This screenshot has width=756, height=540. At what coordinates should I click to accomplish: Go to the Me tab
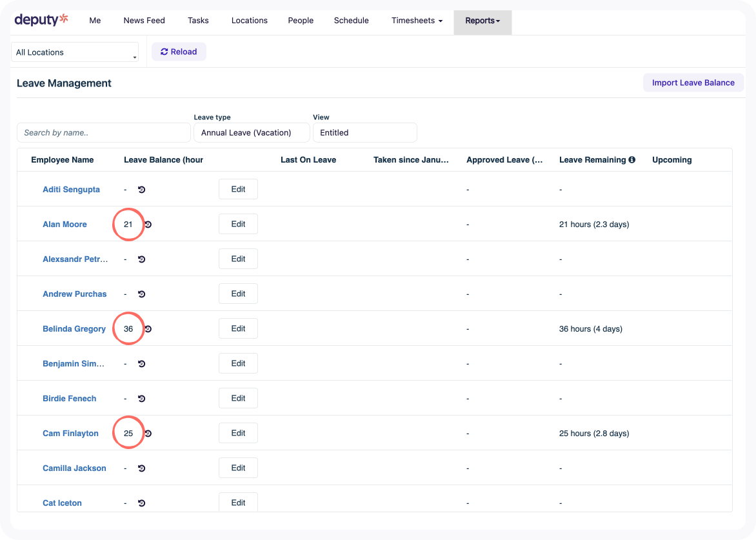95,20
